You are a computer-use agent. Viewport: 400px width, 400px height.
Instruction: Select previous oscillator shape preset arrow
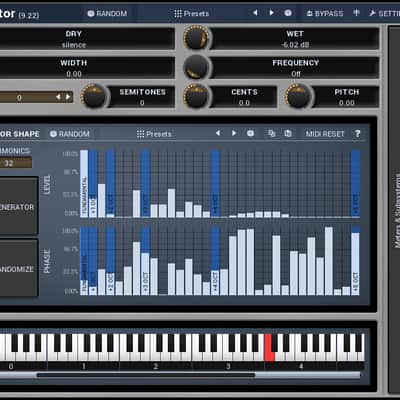(x=218, y=133)
